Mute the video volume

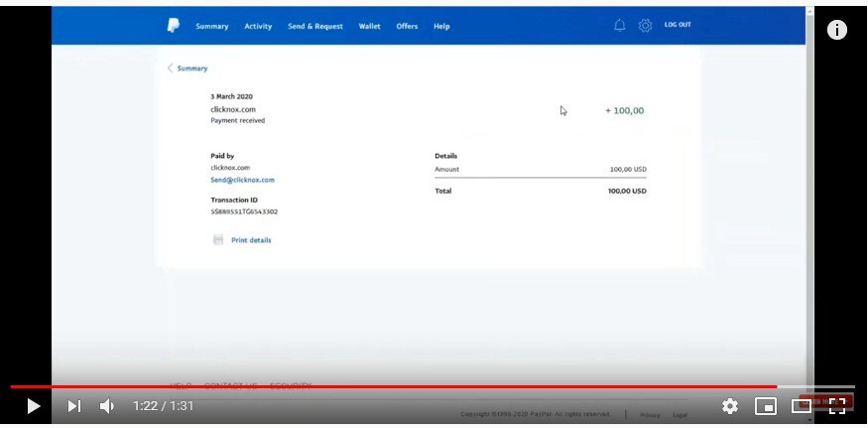[x=107, y=406]
